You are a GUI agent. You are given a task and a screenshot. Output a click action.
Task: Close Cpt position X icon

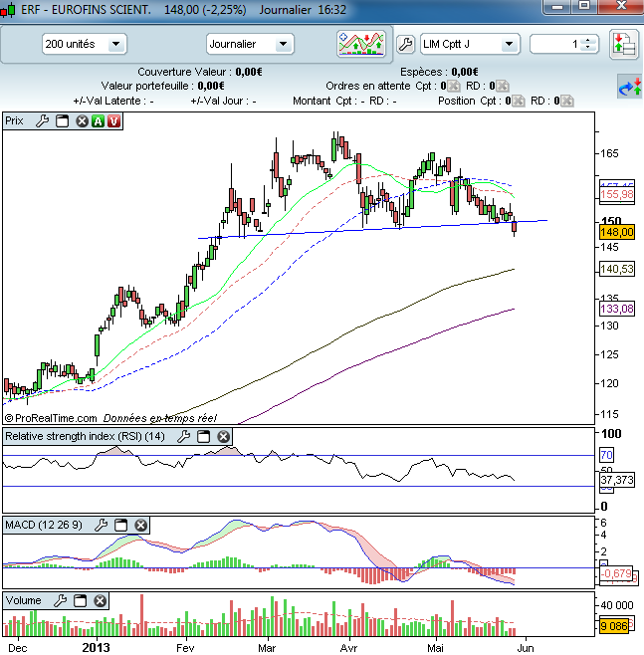pos(518,102)
